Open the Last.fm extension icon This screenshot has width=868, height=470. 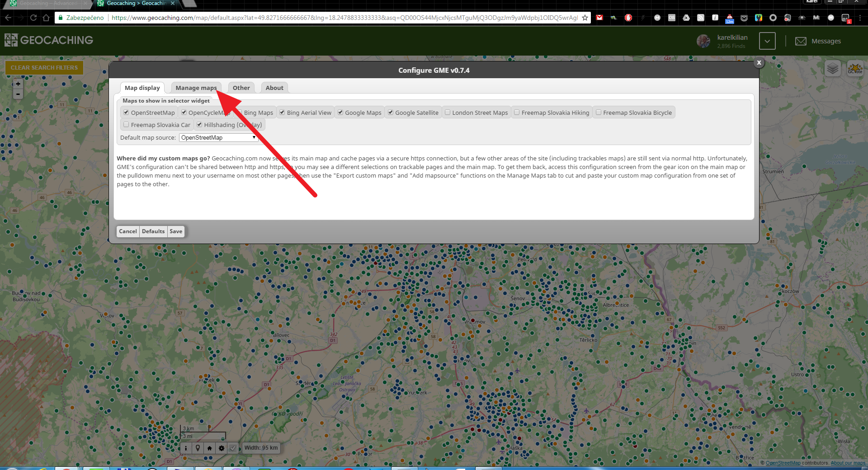click(672, 18)
